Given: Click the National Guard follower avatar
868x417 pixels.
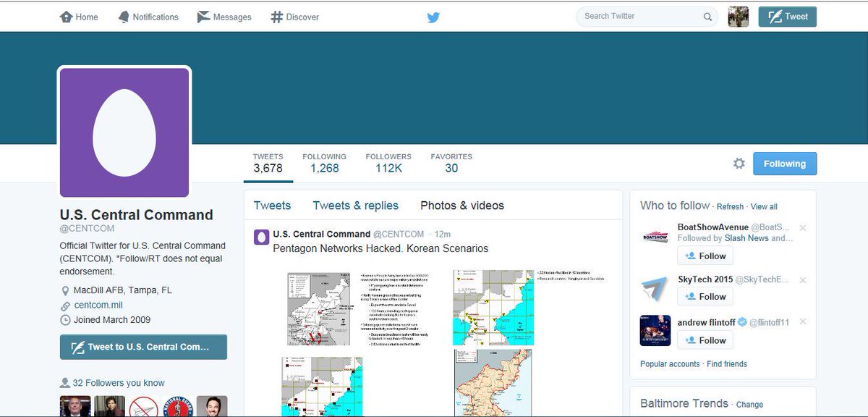Looking at the screenshot, I should click(x=177, y=407).
